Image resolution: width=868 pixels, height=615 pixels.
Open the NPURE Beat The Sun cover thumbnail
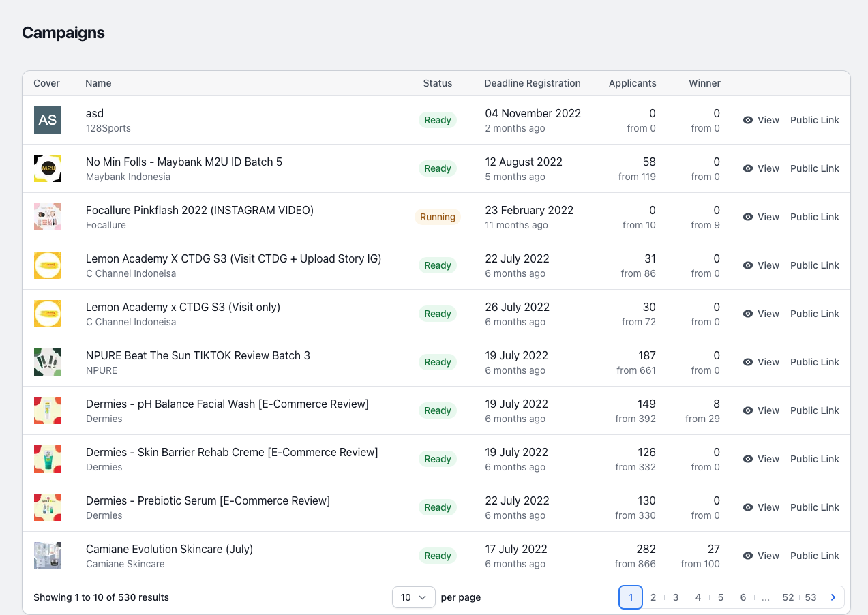(x=48, y=362)
